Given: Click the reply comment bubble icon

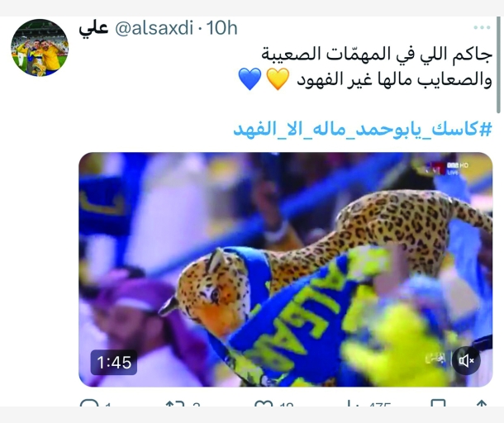Looking at the screenshot, I should (89, 403).
